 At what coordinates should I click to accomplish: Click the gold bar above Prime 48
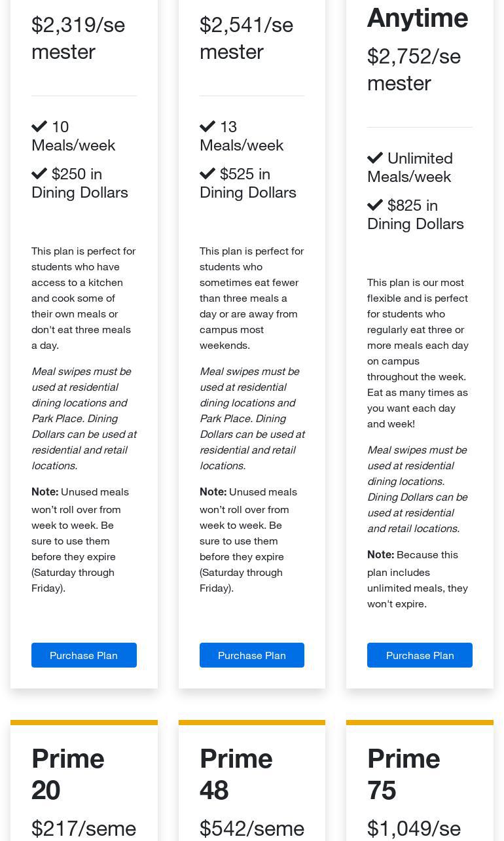coord(251,723)
